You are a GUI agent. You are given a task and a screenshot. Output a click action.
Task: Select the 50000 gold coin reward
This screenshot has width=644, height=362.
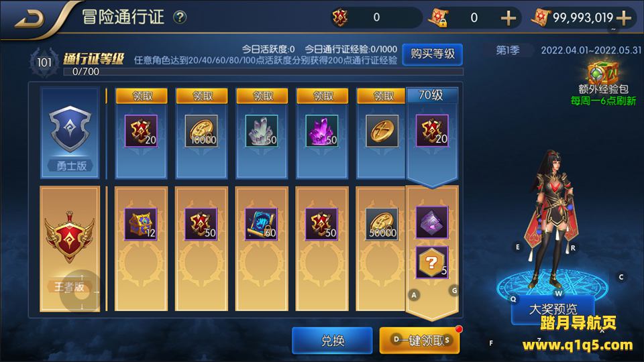[382, 224]
